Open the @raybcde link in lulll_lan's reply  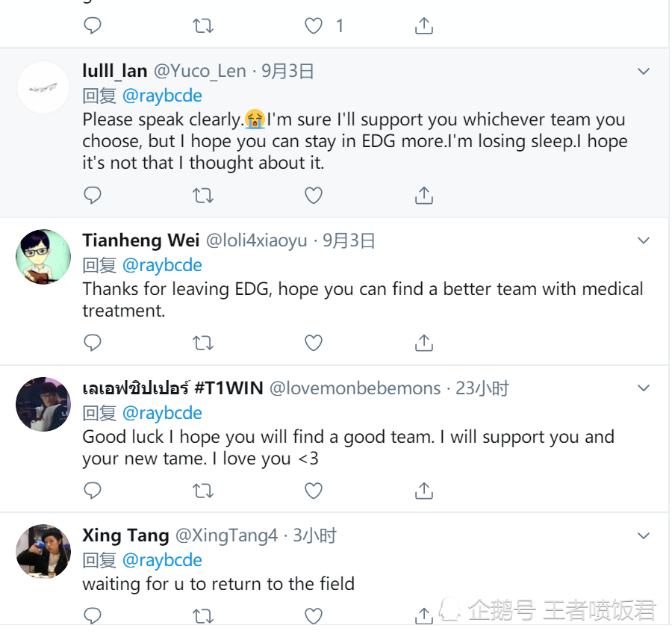162,96
